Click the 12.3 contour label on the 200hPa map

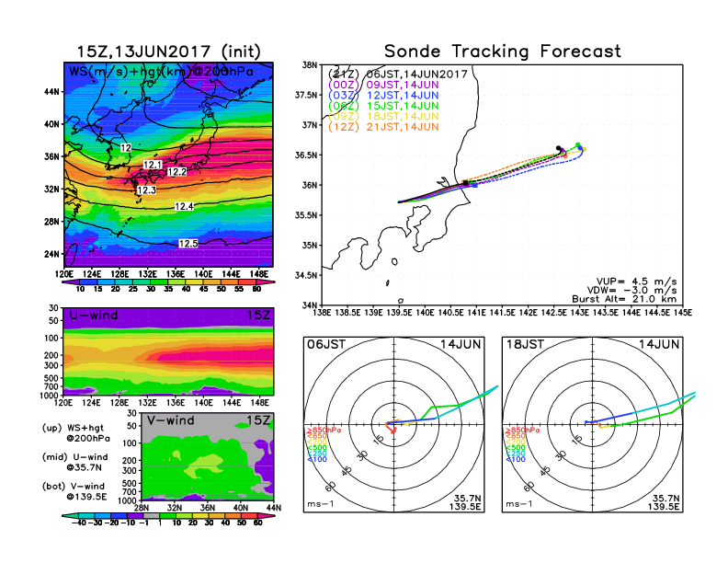146,190
